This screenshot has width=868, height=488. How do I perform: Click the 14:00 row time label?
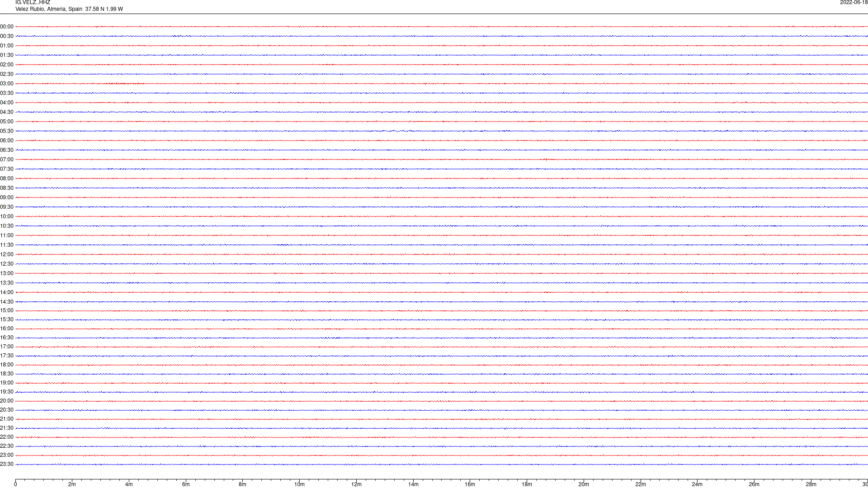[x=7, y=292]
